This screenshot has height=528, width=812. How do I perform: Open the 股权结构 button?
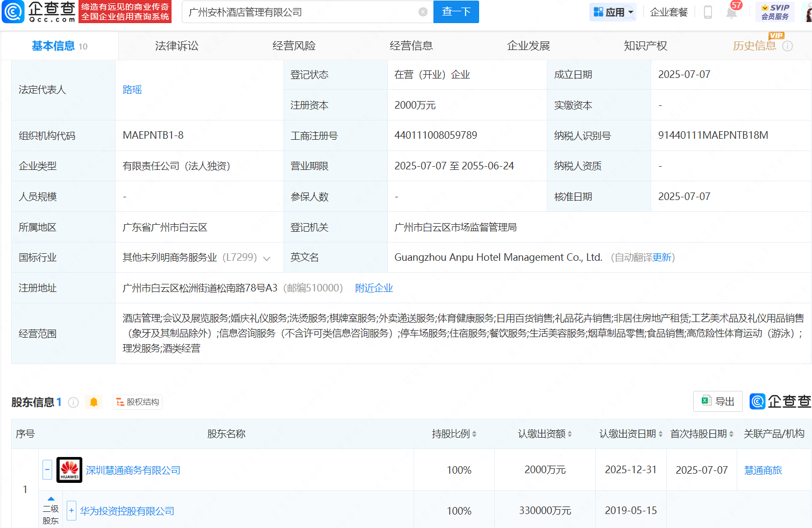tap(138, 402)
